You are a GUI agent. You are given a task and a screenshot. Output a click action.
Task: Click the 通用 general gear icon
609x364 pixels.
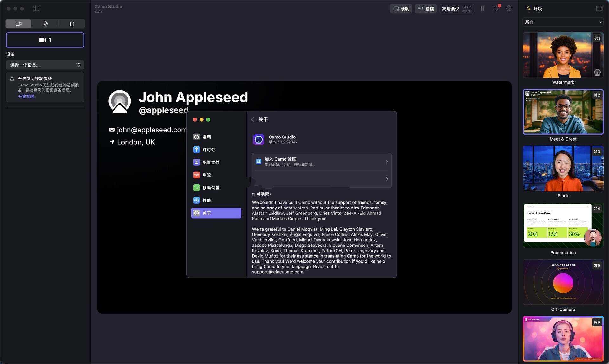pyautogui.click(x=197, y=137)
